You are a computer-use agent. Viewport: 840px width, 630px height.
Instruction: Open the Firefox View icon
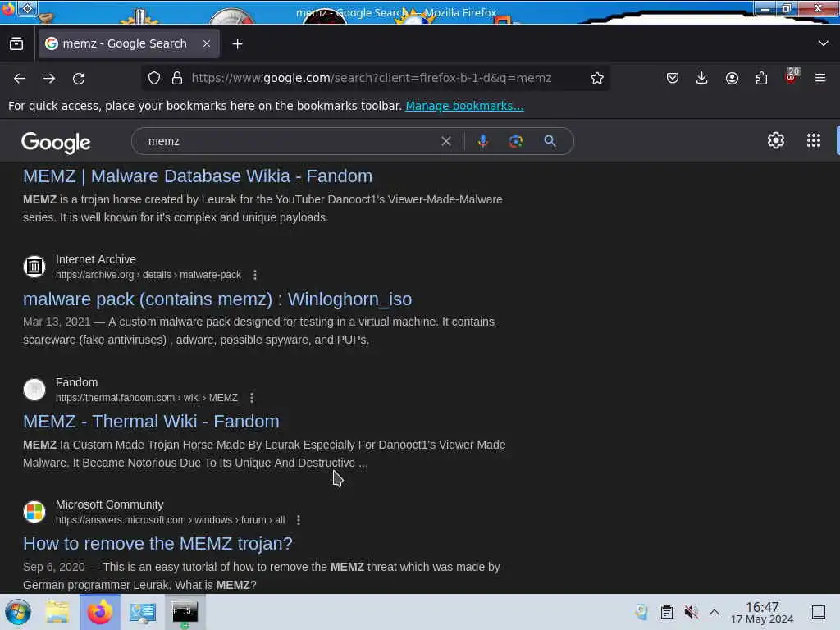[16, 44]
